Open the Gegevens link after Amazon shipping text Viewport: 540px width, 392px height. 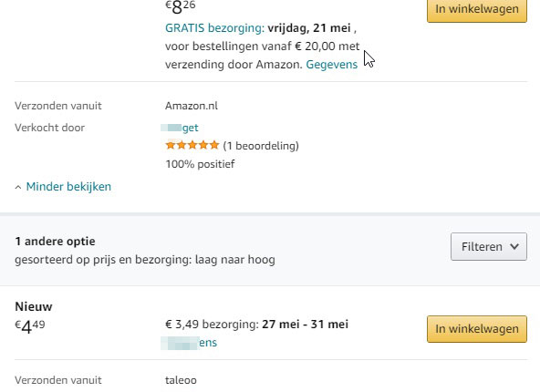(332, 65)
